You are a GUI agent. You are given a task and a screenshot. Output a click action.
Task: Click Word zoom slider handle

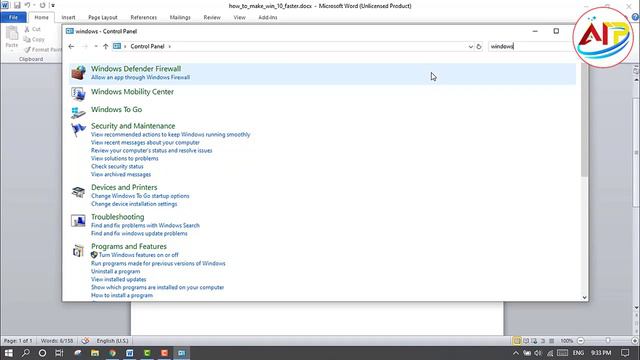click(x=608, y=340)
